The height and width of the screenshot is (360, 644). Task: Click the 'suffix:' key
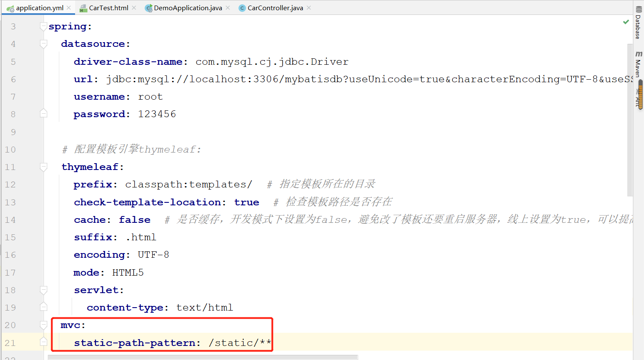pos(96,237)
